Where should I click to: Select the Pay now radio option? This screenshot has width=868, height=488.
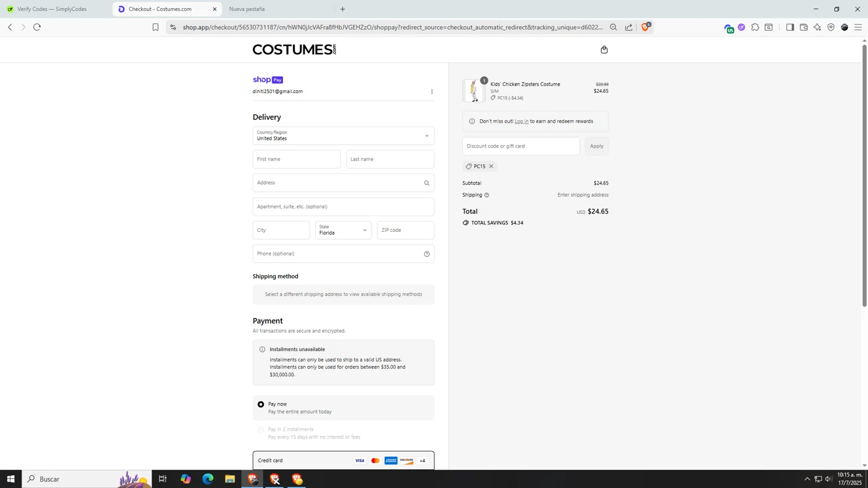click(261, 404)
